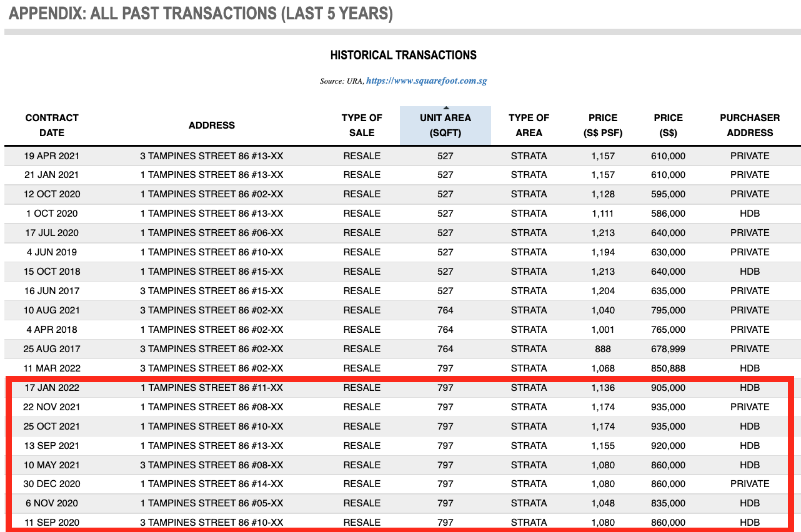Image resolution: width=801 pixels, height=532 pixels.
Task: Click the PSF value '1,040'
Action: (603, 310)
